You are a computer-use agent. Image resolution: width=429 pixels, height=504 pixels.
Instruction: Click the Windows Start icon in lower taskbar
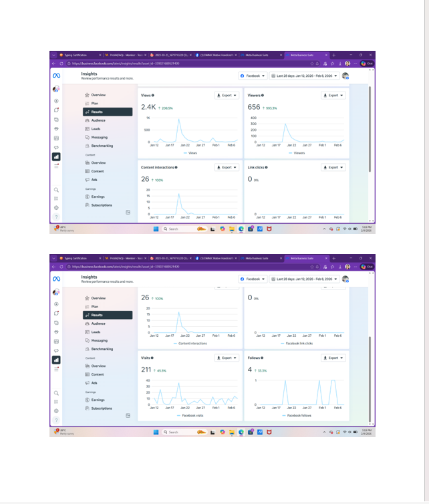[x=156, y=432]
